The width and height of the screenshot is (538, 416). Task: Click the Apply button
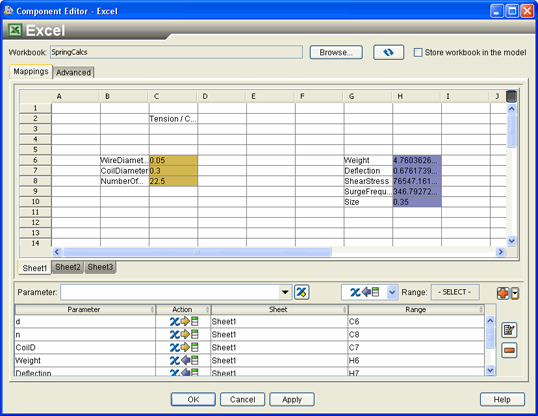292,400
